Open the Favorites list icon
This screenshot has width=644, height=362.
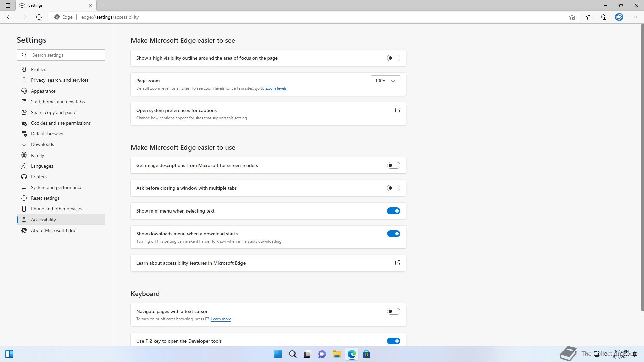[589, 17]
